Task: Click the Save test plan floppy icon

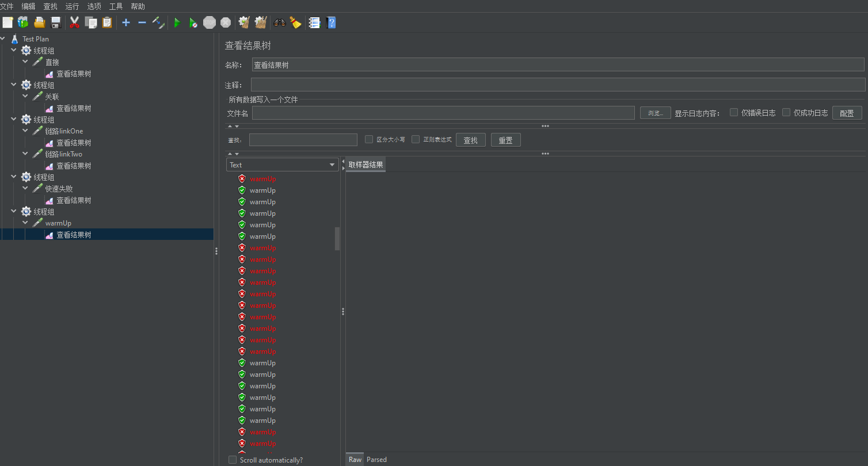Action: (x=56, y=22)
